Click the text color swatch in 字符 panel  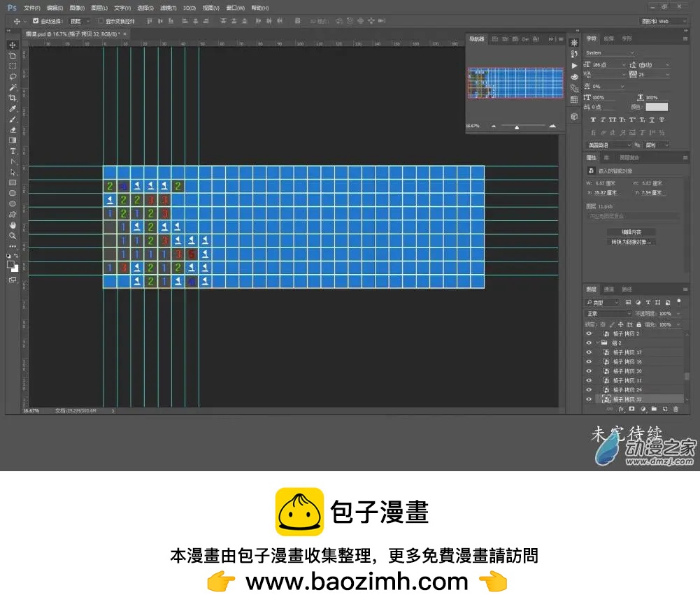tap(656, 107)
